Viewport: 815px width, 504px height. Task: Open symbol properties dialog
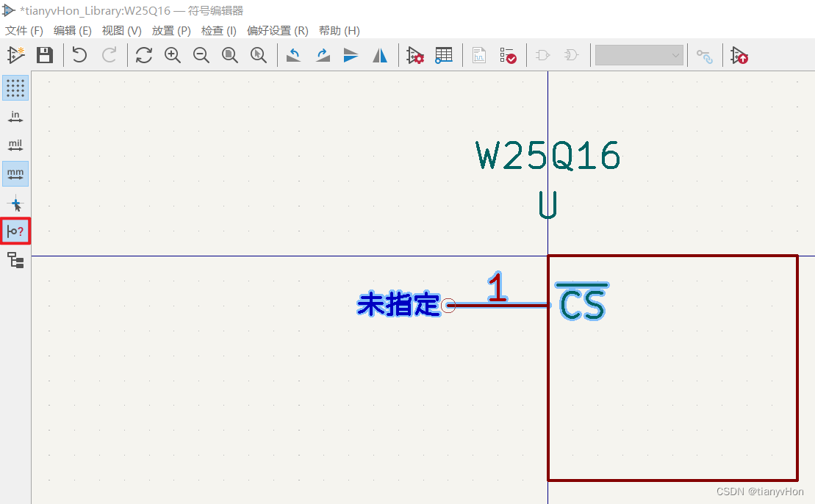415,55
